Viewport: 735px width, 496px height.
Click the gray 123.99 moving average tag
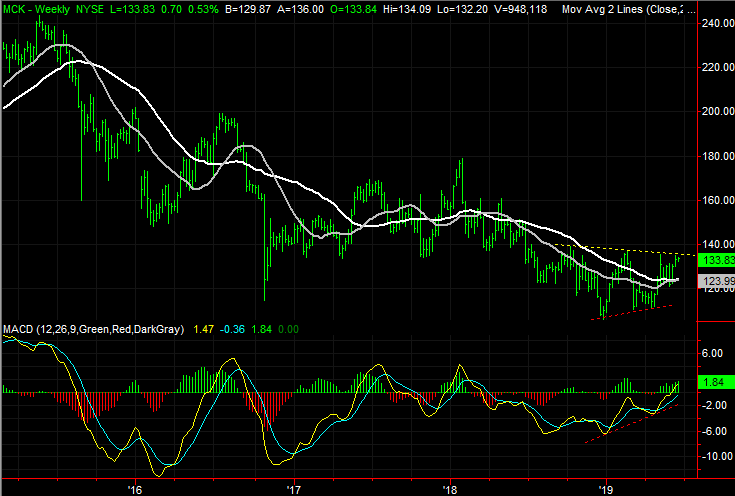pyautogui.click(x=713, y=281)
